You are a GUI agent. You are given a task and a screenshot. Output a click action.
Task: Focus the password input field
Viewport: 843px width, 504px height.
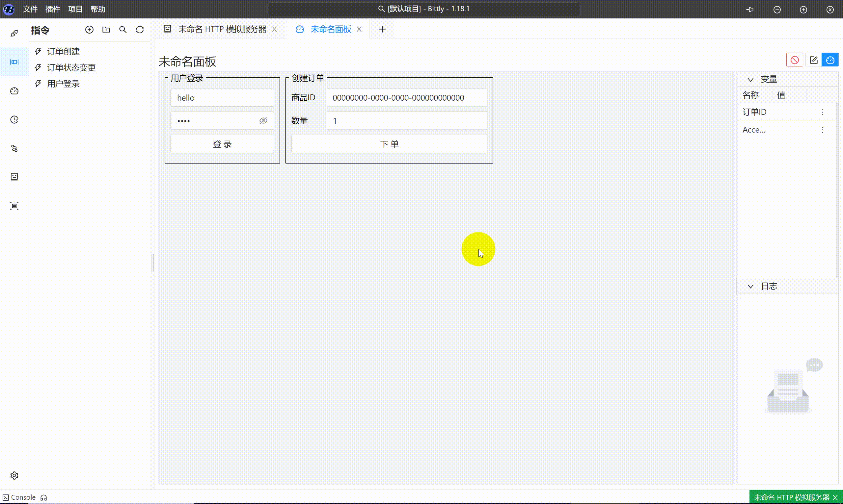coord(222,120)
